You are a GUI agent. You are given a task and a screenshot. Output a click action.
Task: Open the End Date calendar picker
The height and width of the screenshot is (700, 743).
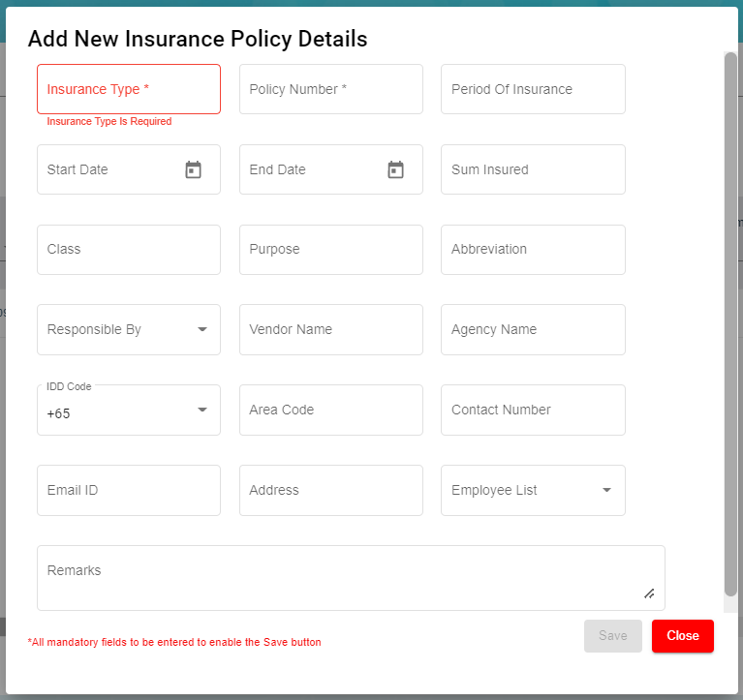point(395,170)
